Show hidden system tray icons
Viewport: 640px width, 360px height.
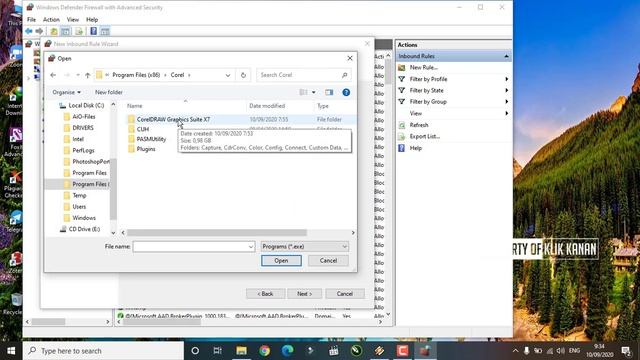515,351
